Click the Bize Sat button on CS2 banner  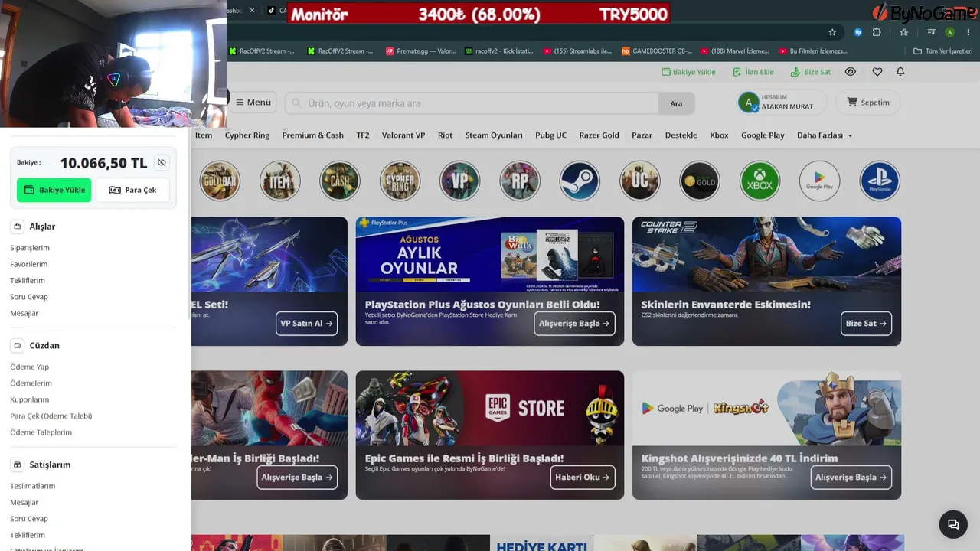[x=866, y=324]
